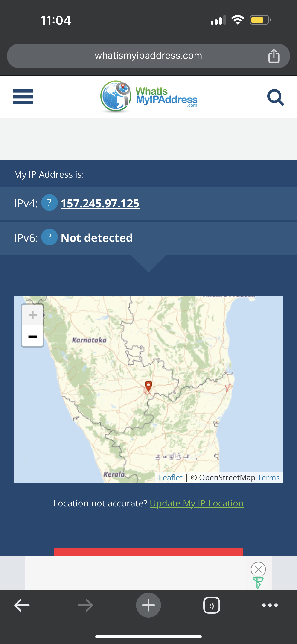Tap the forward arrow in browser bar

[85, 605]
